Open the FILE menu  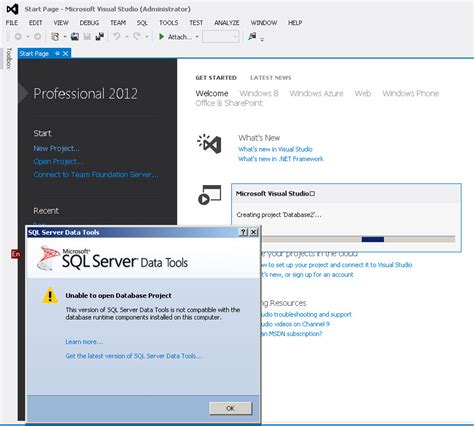(12, 23)
